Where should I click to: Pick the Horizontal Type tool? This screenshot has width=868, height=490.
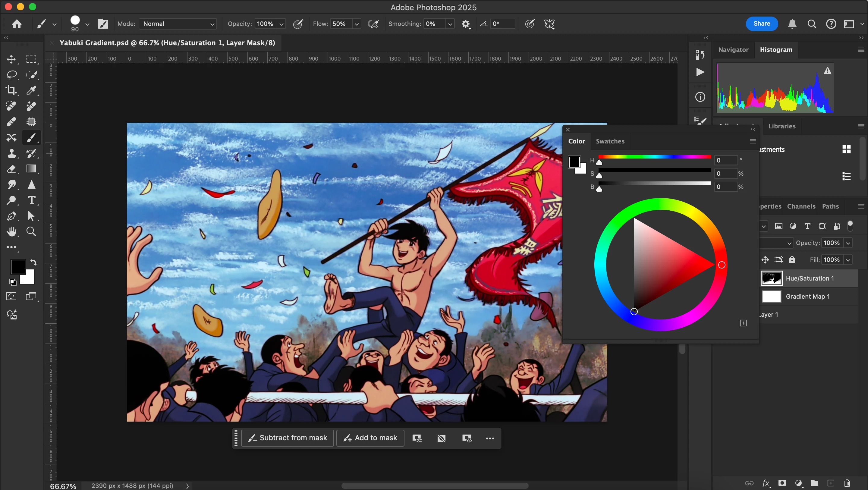pos(31,200)
